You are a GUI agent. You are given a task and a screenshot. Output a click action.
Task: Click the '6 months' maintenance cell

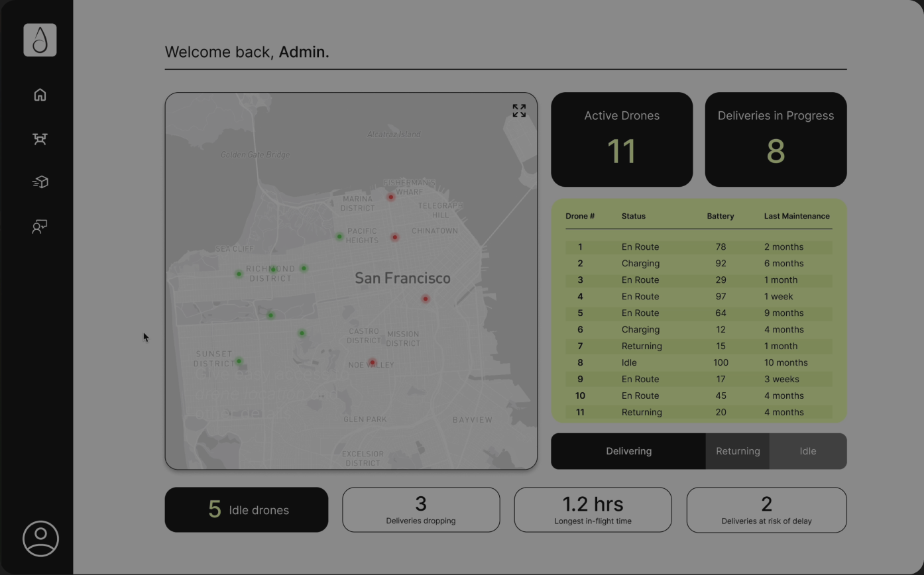tap(783, 263)
